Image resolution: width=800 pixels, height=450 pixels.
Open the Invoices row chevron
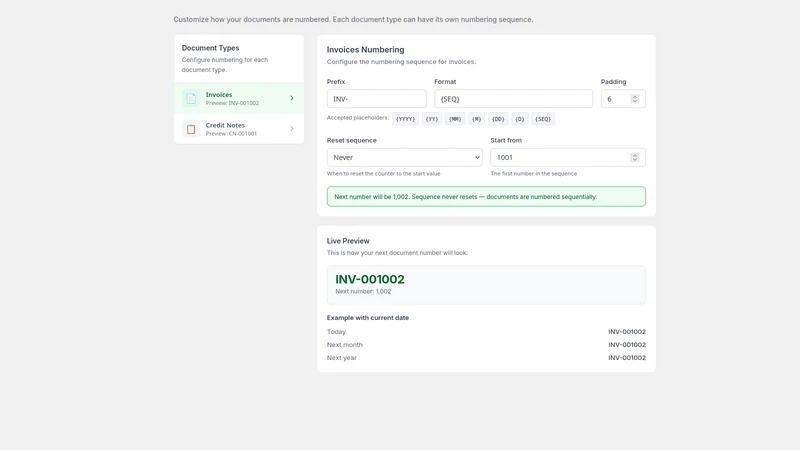point(292,98)
